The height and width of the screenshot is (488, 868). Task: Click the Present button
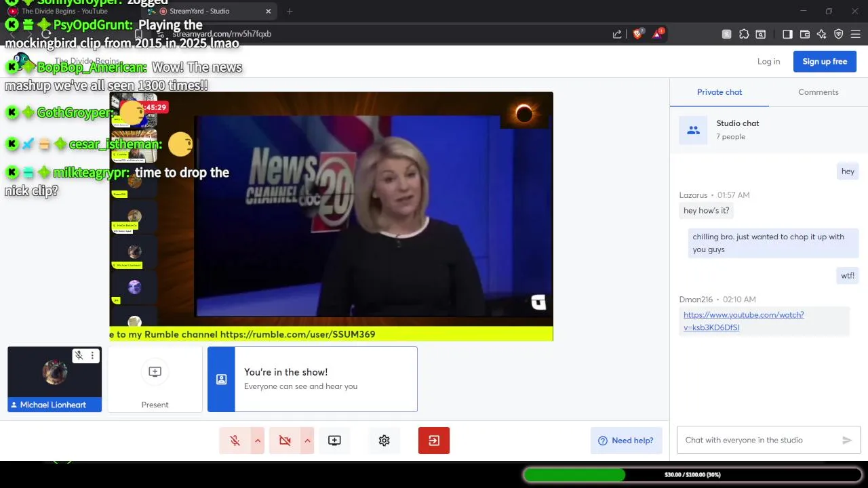pos(155,380)
